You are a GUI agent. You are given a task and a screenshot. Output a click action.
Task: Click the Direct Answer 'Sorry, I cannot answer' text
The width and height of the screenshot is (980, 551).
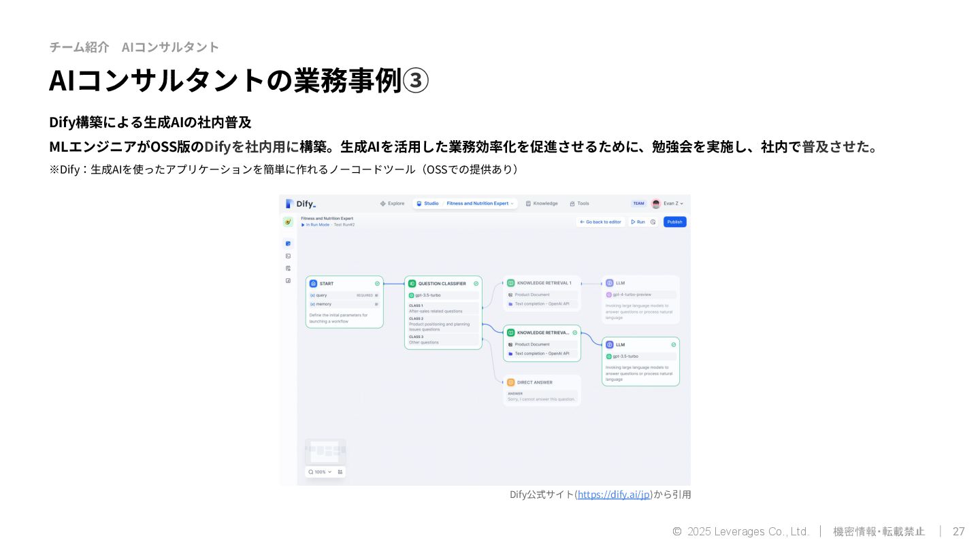pos(542,399)
